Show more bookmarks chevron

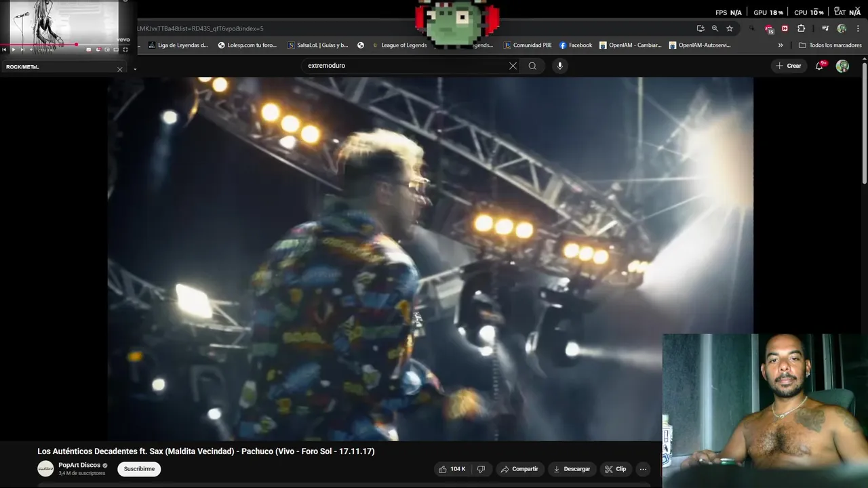pos(781,45)
